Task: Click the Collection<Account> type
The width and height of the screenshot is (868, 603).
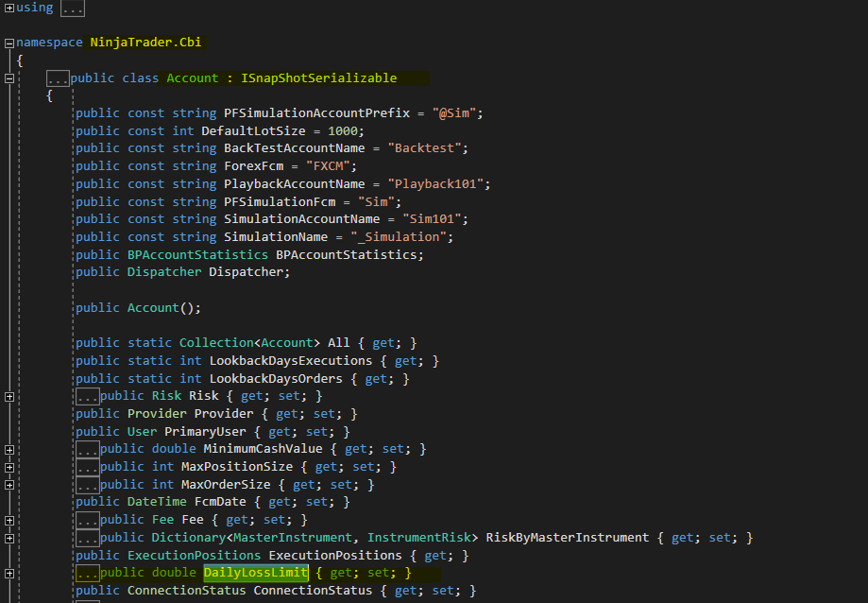Action: [249, 343]
